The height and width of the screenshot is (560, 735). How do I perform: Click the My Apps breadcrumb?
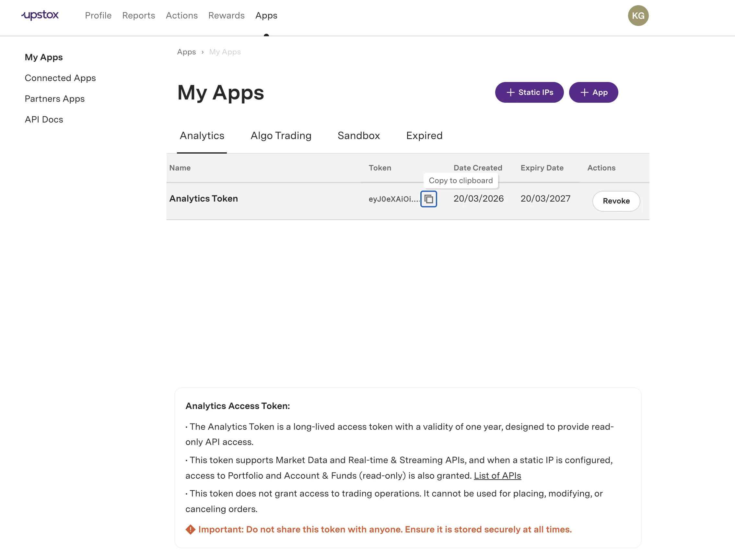click(225, 52)
